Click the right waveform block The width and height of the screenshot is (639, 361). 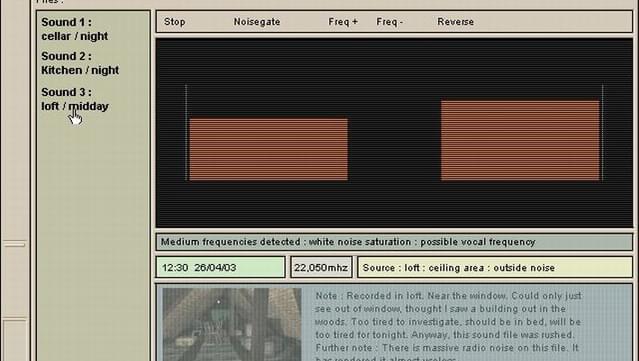point(520,140)
